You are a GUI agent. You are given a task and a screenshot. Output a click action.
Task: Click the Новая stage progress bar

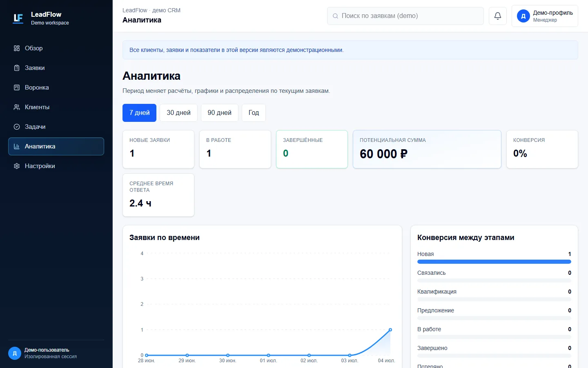(494, 262)
